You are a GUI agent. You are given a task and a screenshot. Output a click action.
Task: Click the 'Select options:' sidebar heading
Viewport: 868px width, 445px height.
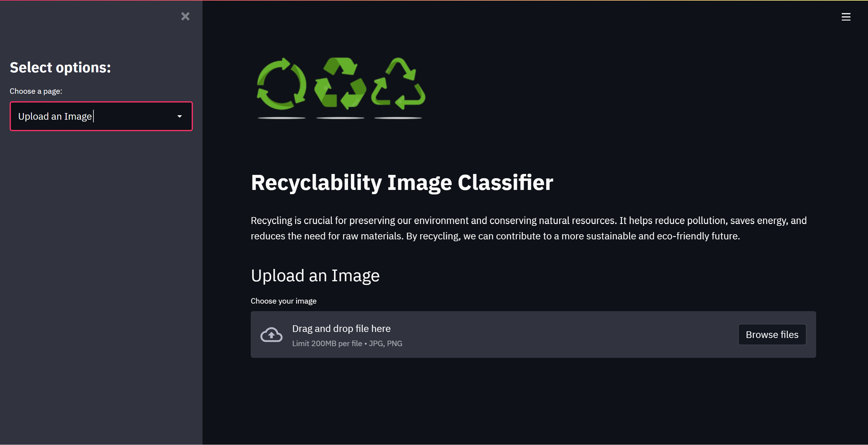60,68
